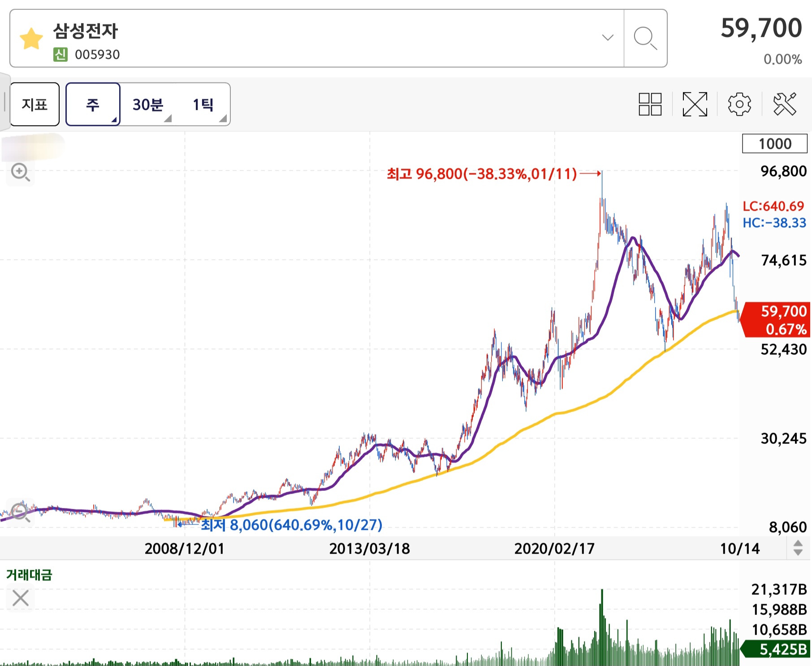Close the 거래대금 volume panel X

pyautogui.click(x=21, y=598)
